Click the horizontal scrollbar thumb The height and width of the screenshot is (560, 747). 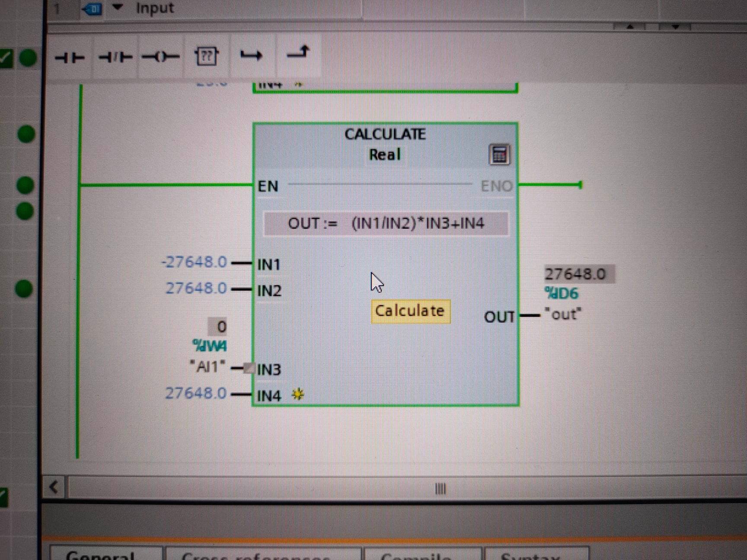pyautogui.click(x=440, y=489)
